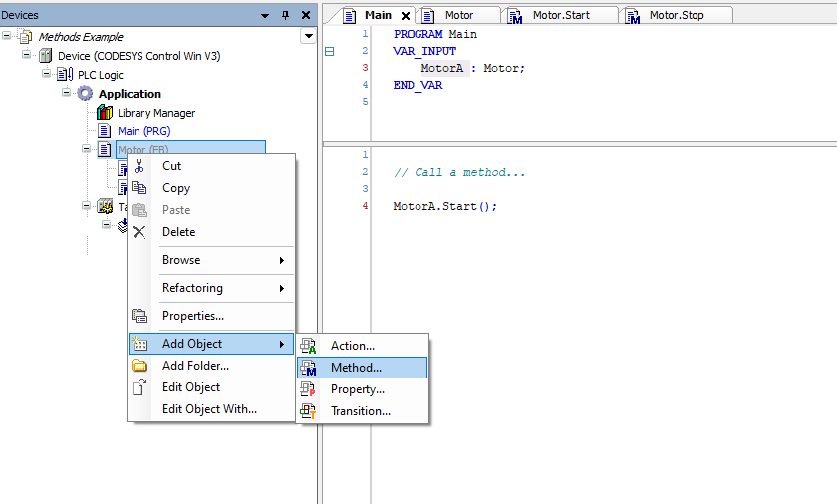Click the Methods Example project icon

(x=26, y=36)
